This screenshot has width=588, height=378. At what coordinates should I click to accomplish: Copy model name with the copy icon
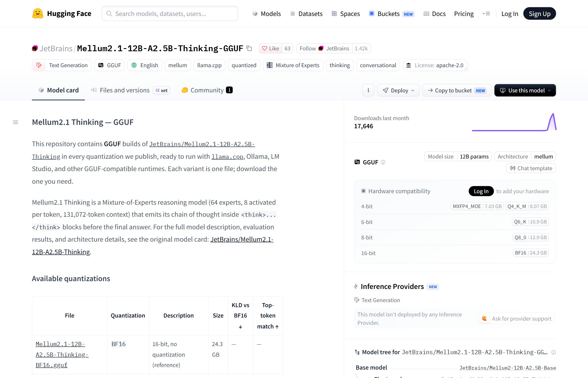249,48
